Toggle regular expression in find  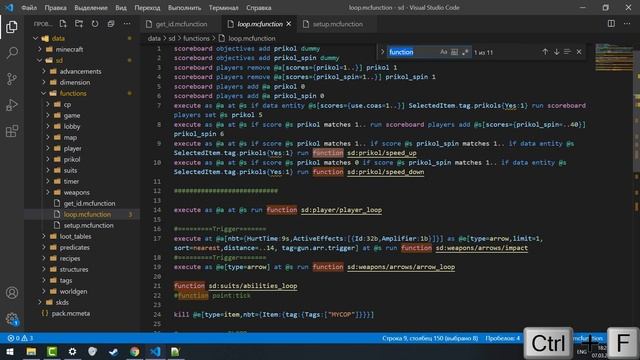[465, 52]
